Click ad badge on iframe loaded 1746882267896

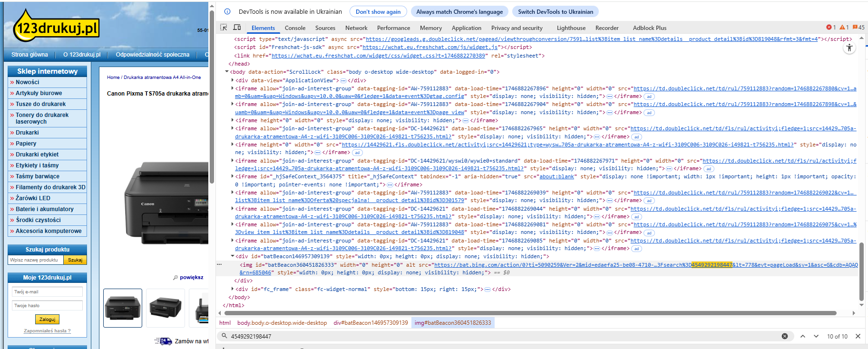coord(649,97)
